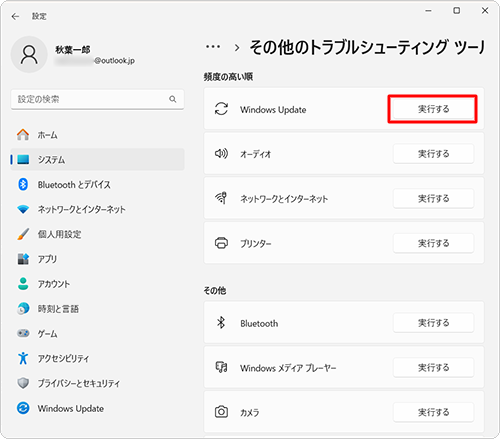This screenshot has width=500, height=439.
Task: Click the アクセシビリティ figure icon
Action: [23, 358]
